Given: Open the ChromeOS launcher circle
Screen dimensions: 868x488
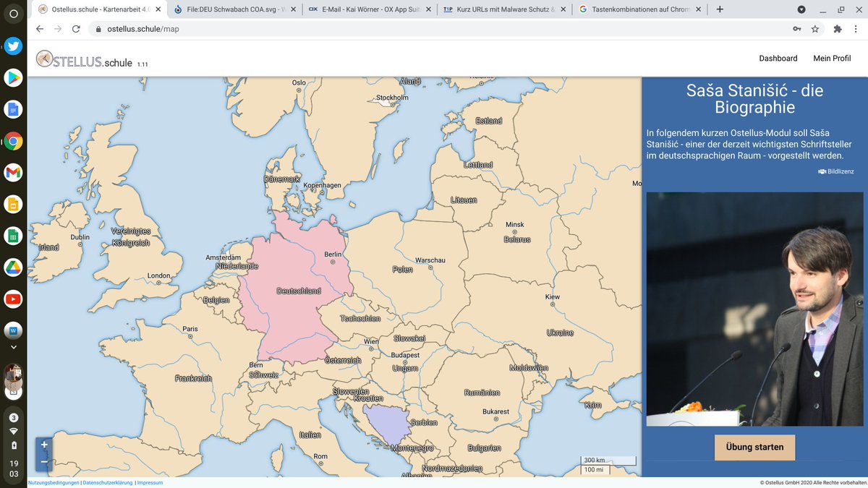Looking at the screenshot, I should pos(13,14).
